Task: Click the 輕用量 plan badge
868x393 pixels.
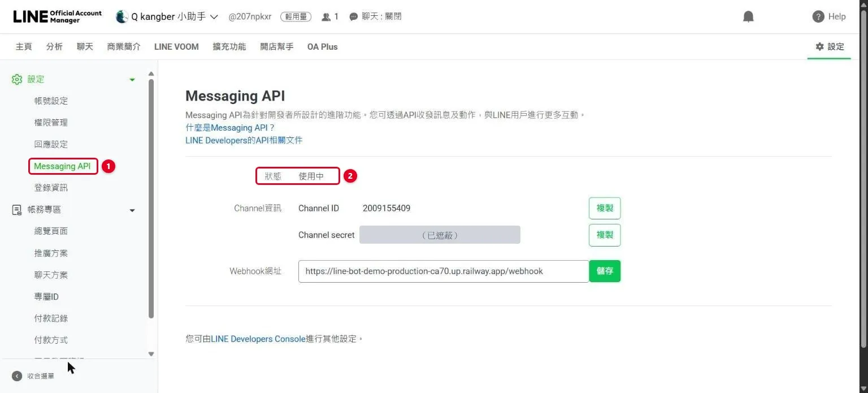Action: pos(296,17)
